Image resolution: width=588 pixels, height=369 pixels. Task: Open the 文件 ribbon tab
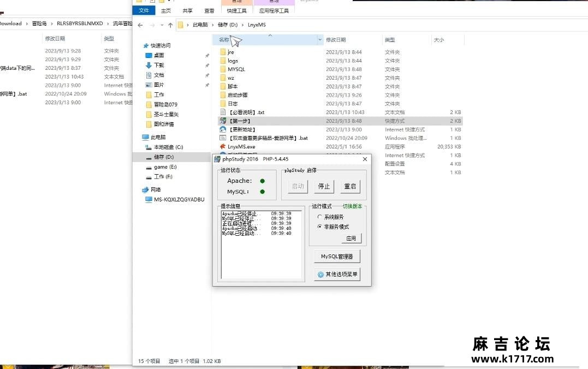(x=144, y=10)
